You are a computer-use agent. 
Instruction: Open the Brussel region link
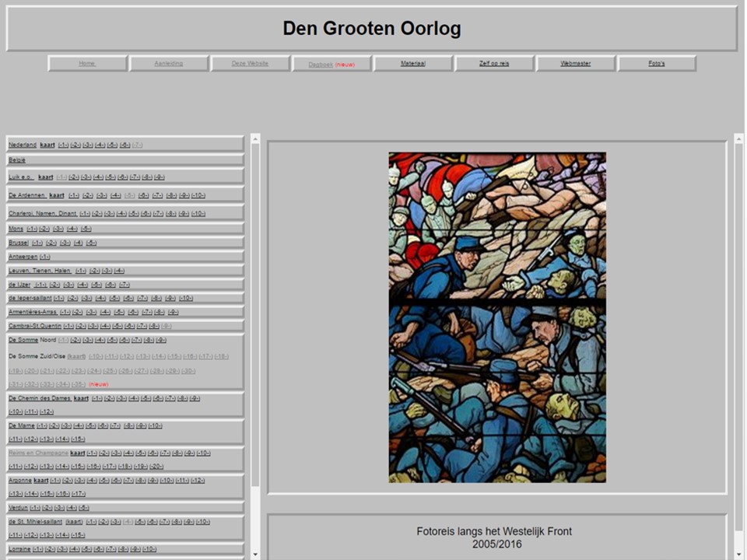pyautogui.click(x=19, y=243)
